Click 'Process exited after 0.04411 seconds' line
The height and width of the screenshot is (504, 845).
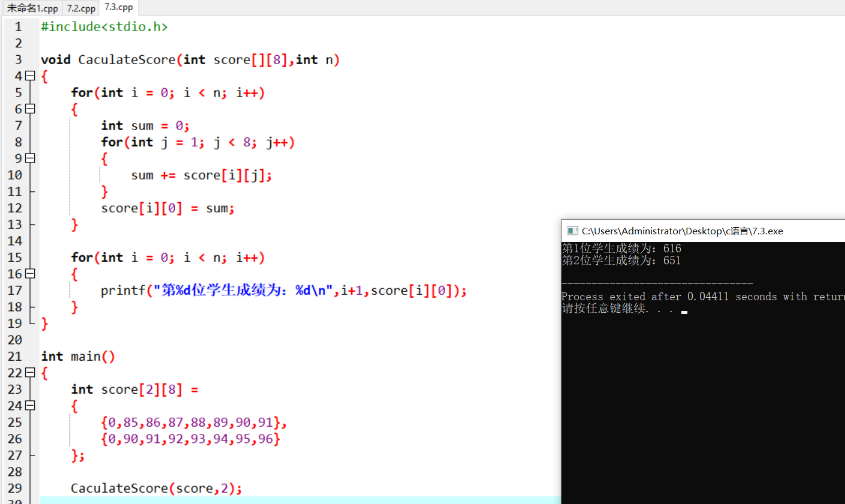(x=703, y=297)
